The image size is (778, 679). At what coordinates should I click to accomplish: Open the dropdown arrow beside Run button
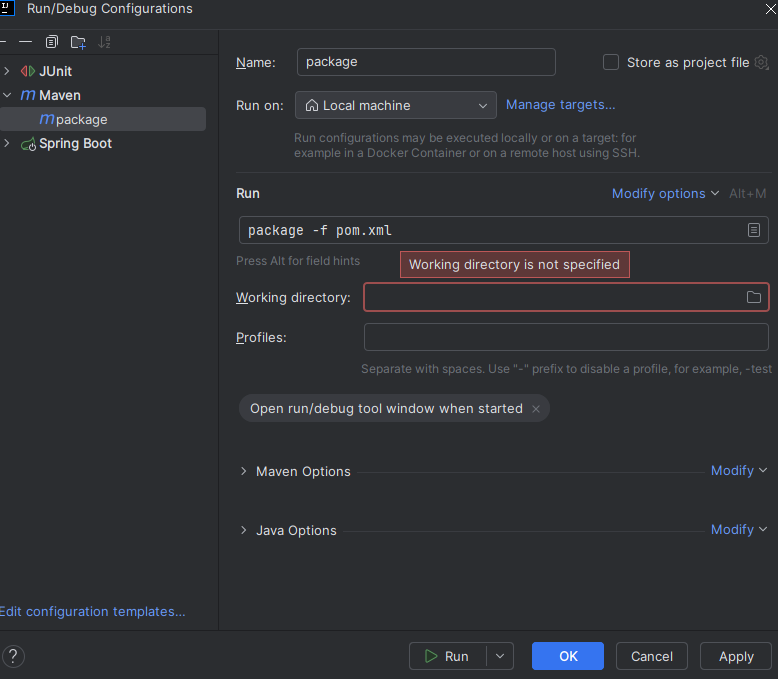point(500,656)
